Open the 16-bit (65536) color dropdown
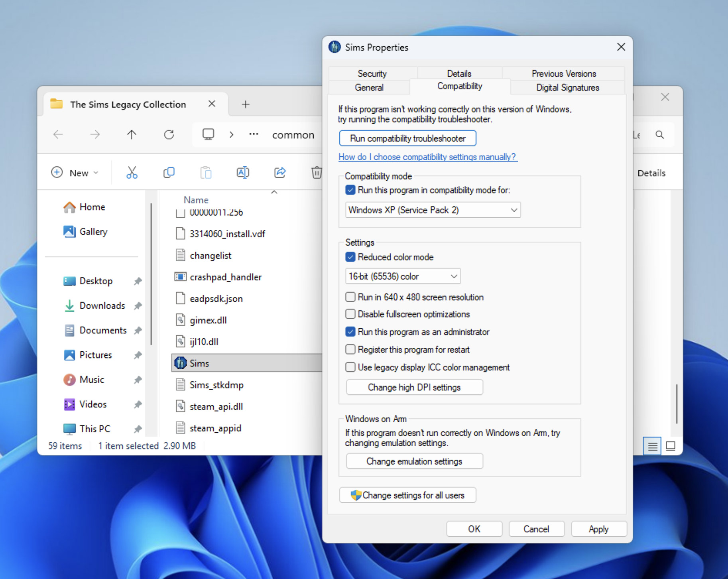The image size is (728, 579). pos(403,276)
